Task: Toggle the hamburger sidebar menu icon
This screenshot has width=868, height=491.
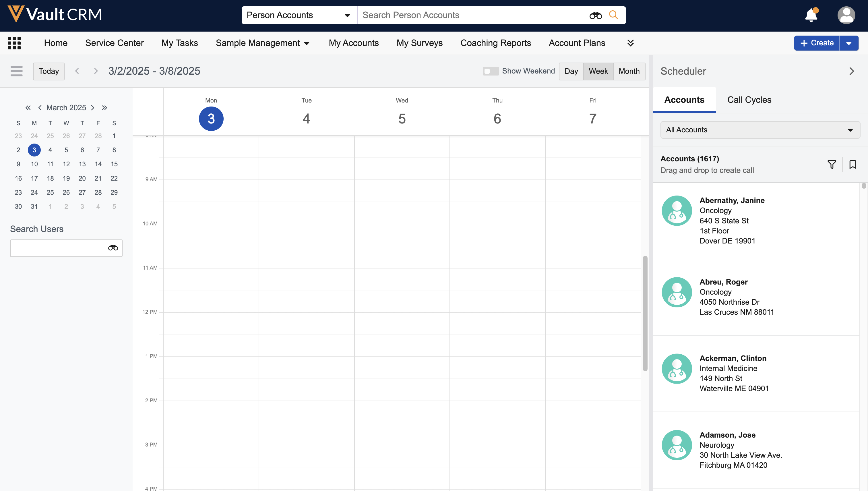Action: pos(17,71)
